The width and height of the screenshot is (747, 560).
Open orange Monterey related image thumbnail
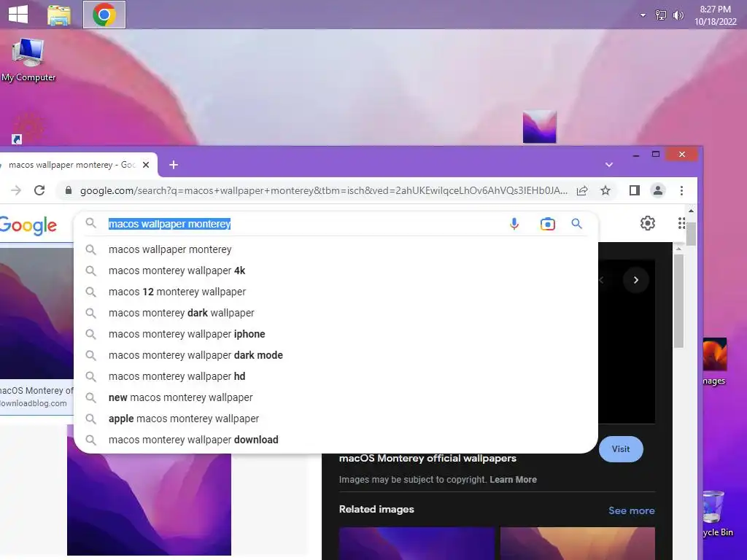(x=578, y=543)
